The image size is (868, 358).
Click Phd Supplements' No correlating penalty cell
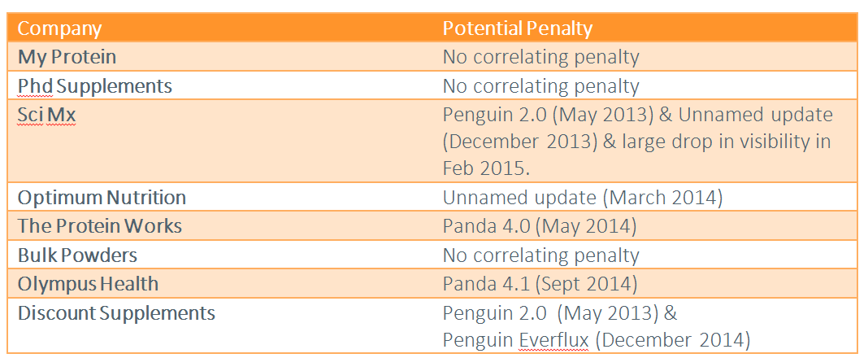click(647, 86)
